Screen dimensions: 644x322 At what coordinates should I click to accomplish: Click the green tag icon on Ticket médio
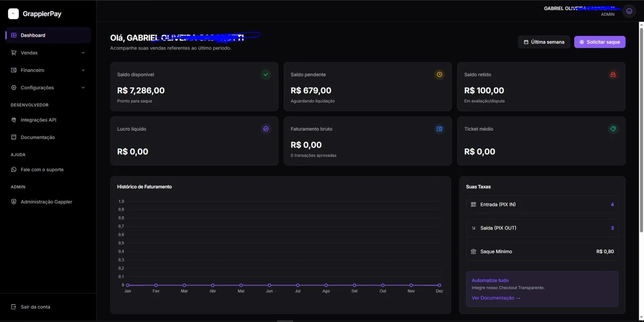click(613, 129)
